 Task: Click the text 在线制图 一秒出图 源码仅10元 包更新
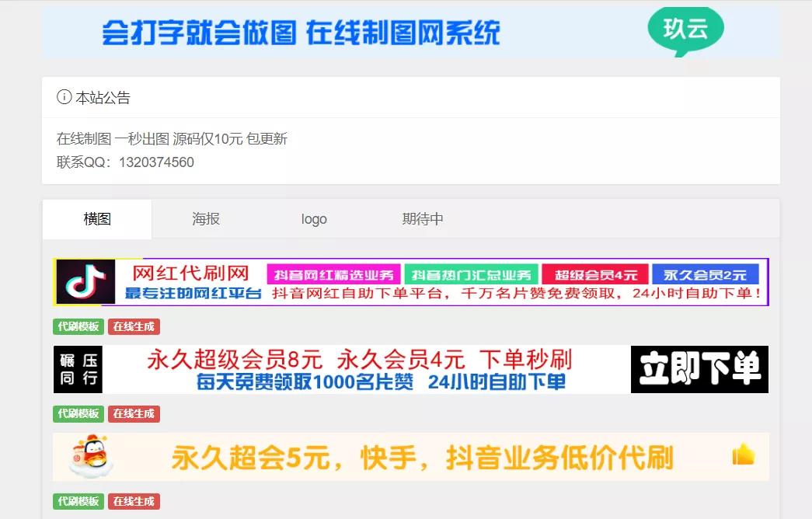click(x=172, y=139)
